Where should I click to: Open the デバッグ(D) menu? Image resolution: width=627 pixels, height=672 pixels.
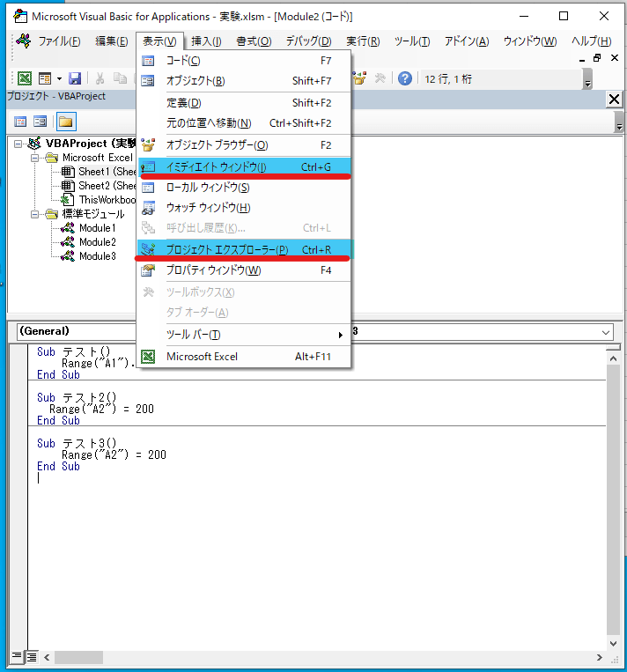coord(308,41)
